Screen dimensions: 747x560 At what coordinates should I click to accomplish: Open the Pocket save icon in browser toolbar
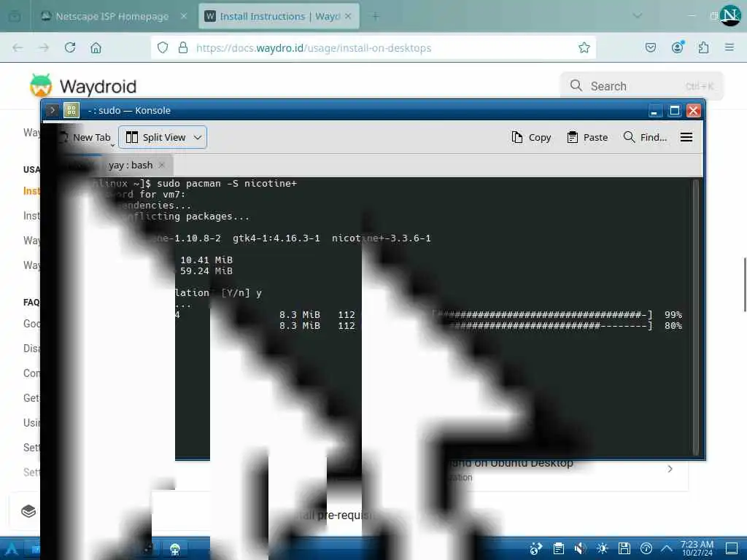651,47
